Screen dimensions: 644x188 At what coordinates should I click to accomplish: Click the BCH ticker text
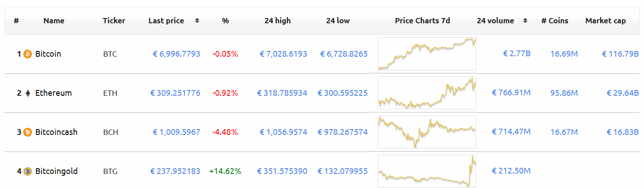point(110,132)
